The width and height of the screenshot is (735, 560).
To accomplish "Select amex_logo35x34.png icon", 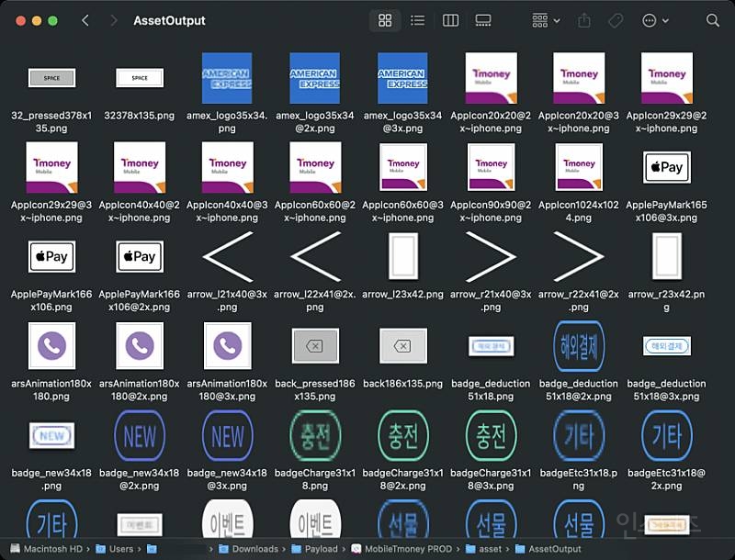I will 227,78.
